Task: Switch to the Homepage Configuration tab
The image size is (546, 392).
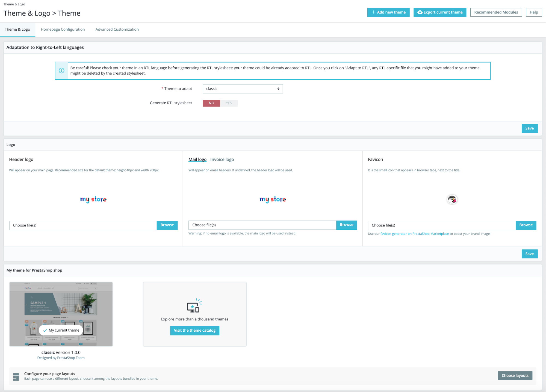Action: (62, 29)
